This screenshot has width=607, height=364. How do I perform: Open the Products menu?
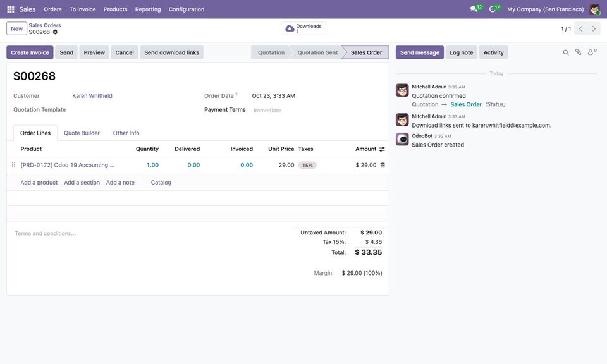pos(115,9)
